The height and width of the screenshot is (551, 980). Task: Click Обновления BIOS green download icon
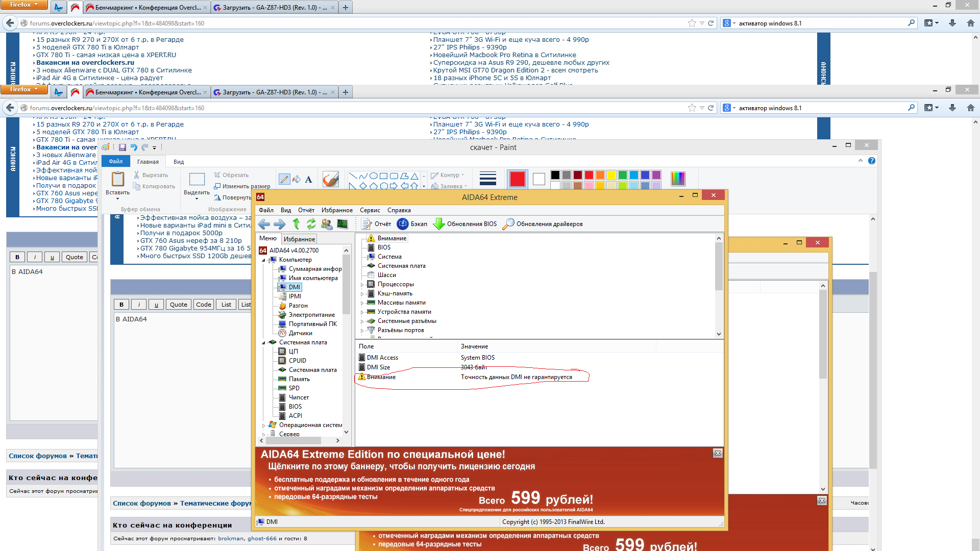click(438, 224)
